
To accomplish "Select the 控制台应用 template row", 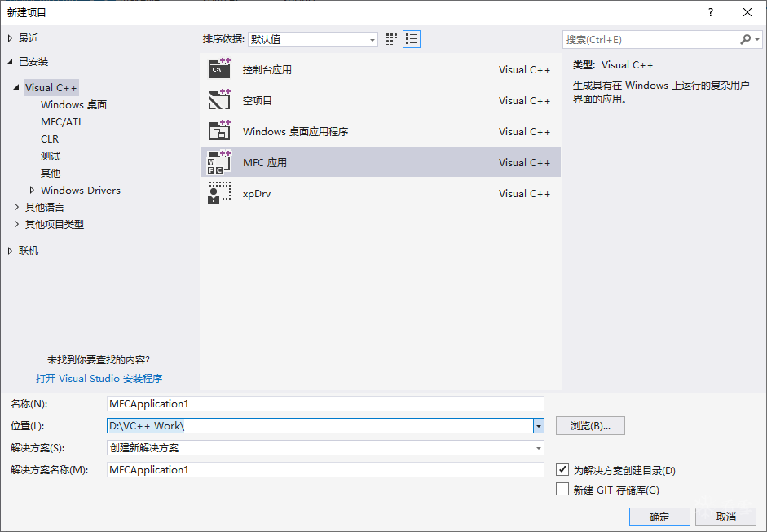I will coord(381,69).
